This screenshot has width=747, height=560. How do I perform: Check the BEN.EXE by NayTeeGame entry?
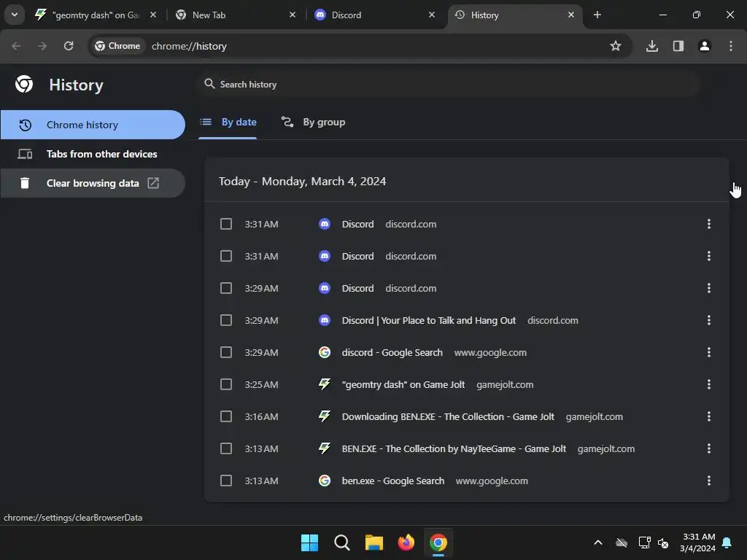[226, 448]
